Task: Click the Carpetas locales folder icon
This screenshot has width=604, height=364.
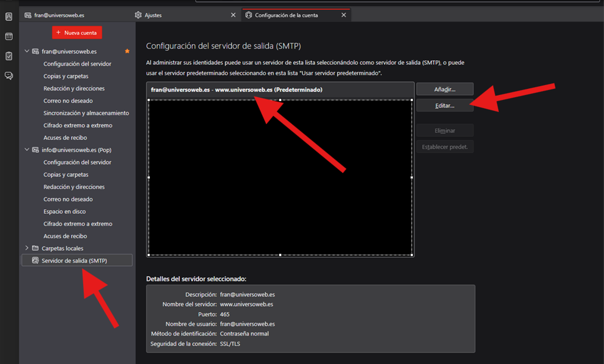Action: (35, 248)
